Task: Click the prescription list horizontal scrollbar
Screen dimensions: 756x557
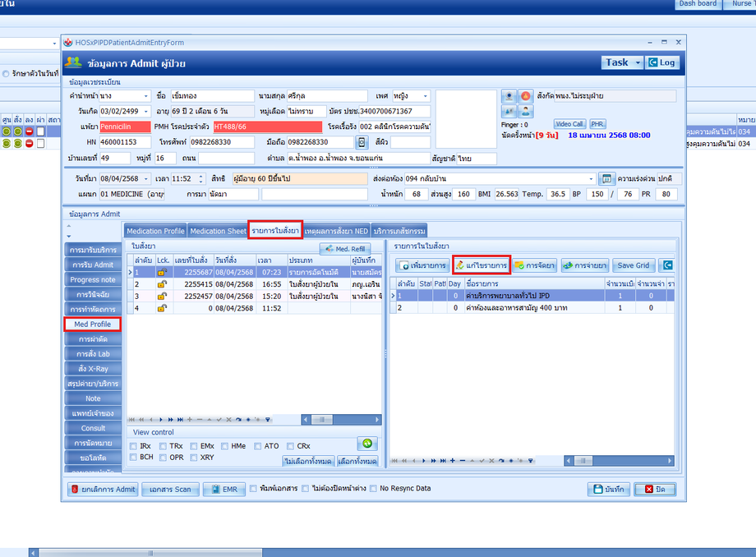Action: 341,420
